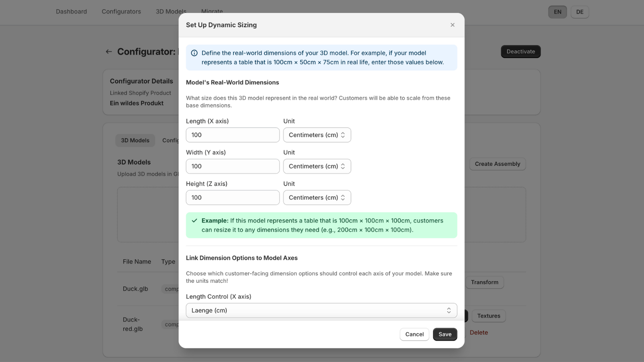Click the Create Assembly button
The width and height of the screenshot is (644, 362).
[x=497, y=164]
